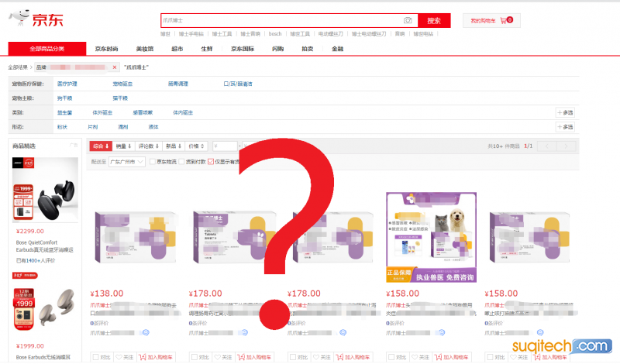The width and height of the screenshot is (620, 364).
Task: Select the 医疗护理 filter link
Action: 67,84
